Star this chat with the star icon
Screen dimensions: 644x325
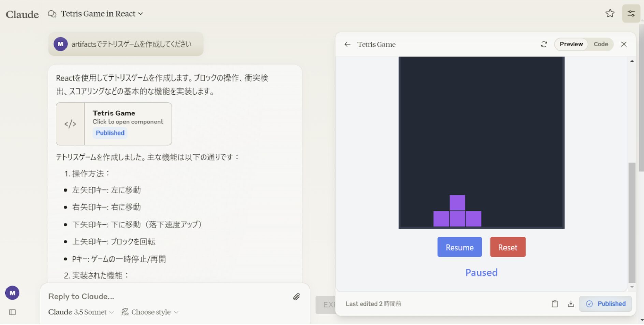click(x=610, y=13)
